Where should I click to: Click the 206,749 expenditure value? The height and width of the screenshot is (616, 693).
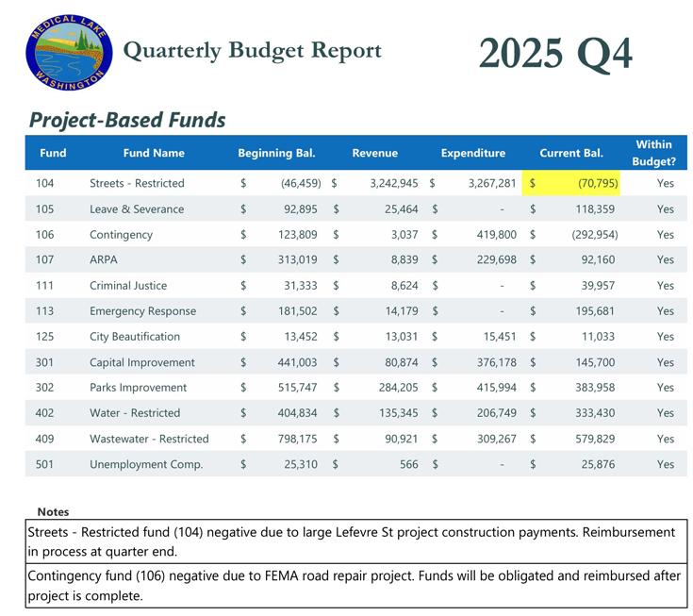pos(496,413)
